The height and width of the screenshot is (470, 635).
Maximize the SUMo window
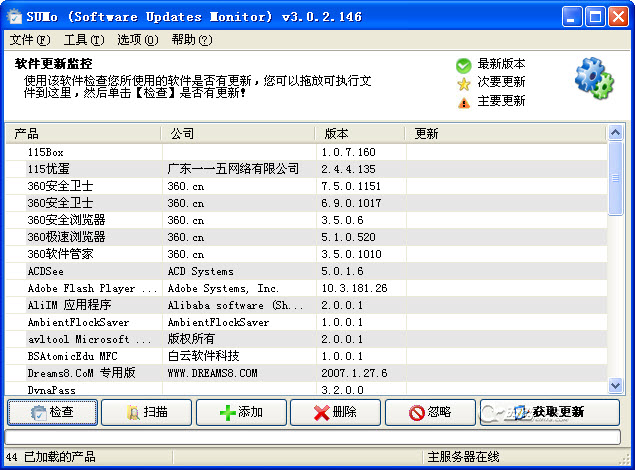[595, 17]
